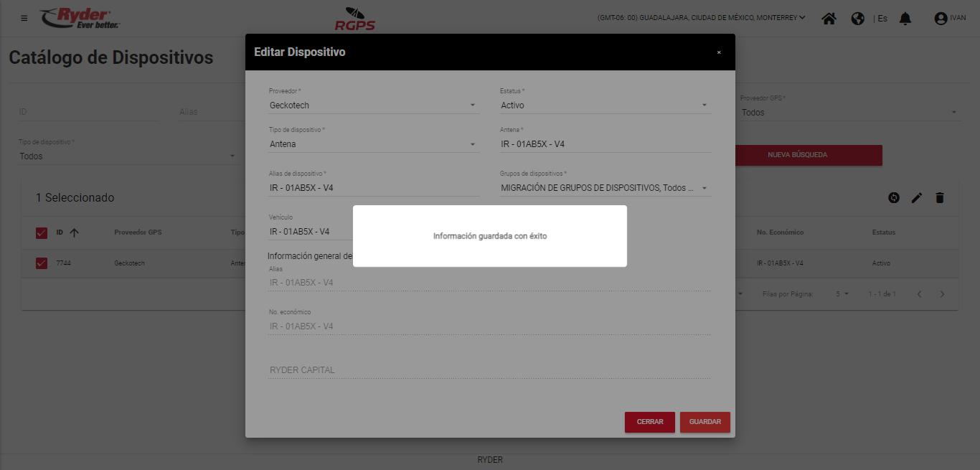Click the Alias de dispositivo field
Image resolution: width=980 pixels, height=470 pixels.
tap(373, 188)
